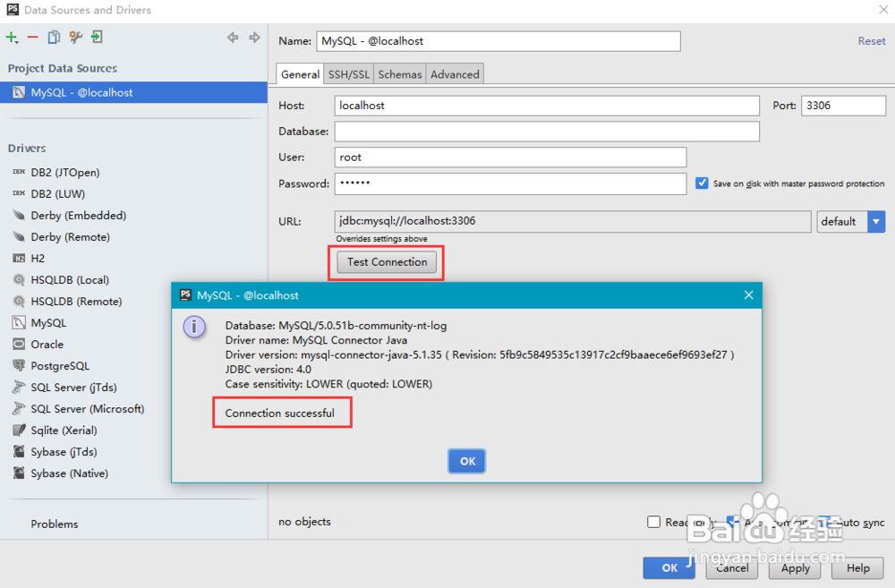Switch to the SSH/SSL tab
The width and height of the screenshot is (895, 588).
[348, 74]
